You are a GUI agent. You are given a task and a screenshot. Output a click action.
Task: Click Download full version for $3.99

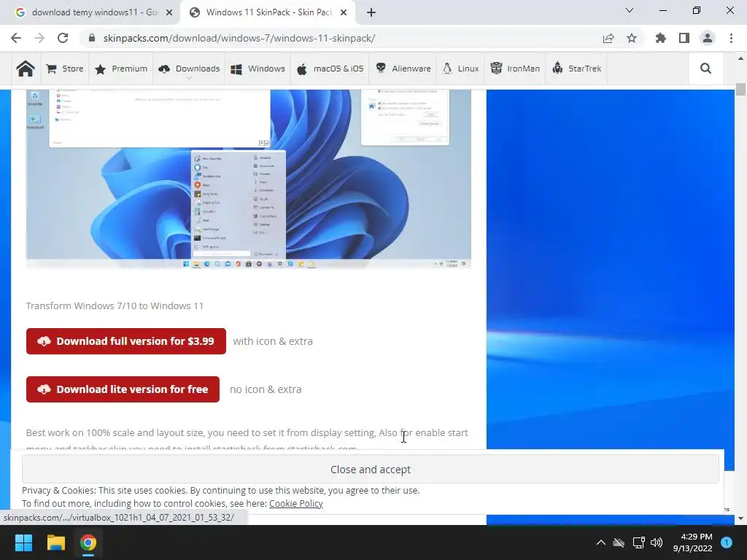tap(126, 341)
